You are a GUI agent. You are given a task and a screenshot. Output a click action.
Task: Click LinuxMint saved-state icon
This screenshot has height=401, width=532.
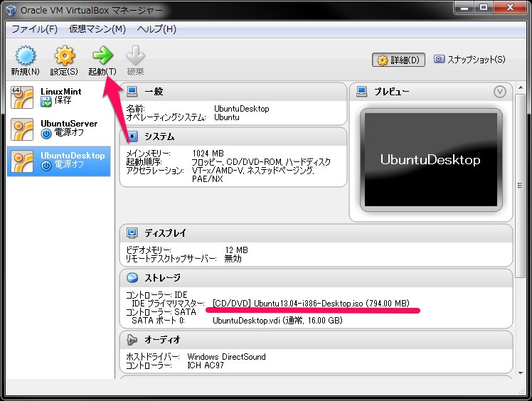46,102
